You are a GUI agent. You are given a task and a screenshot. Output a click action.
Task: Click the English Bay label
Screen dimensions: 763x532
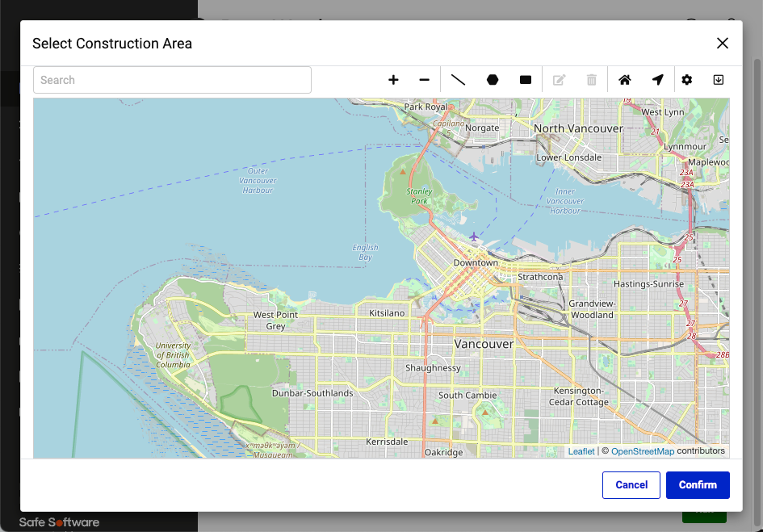tap(366, 252)
